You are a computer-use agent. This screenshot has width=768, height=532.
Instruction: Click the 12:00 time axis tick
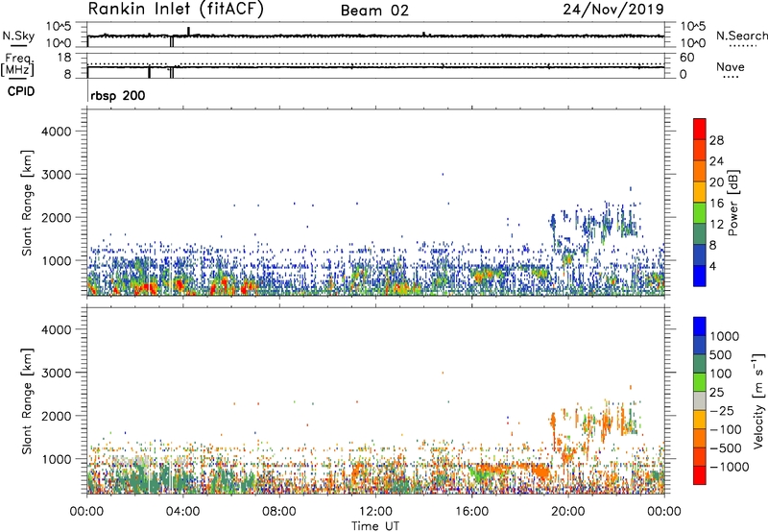(x=375, y=512)
